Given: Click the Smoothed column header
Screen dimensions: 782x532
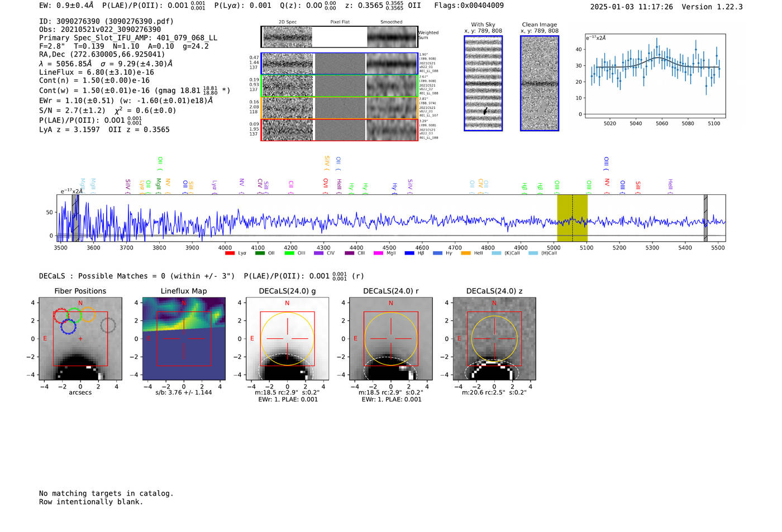Looking at the screenshot, I should tap(392, 22).
